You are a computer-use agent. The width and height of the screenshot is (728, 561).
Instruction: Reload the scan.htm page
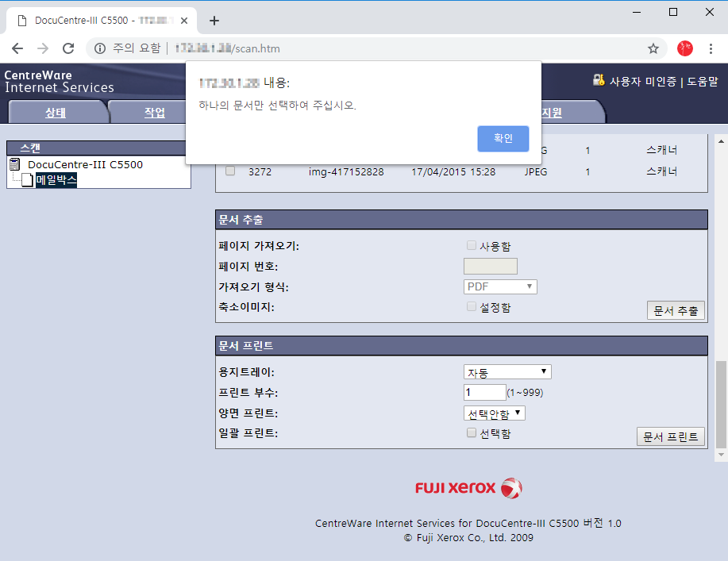tap(68, 48)
